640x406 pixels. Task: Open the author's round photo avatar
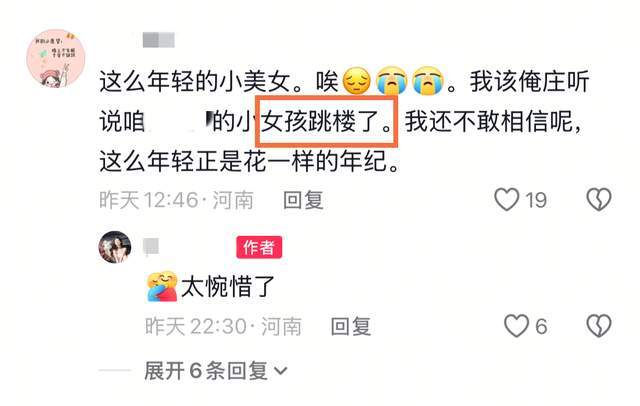(115, 247)
